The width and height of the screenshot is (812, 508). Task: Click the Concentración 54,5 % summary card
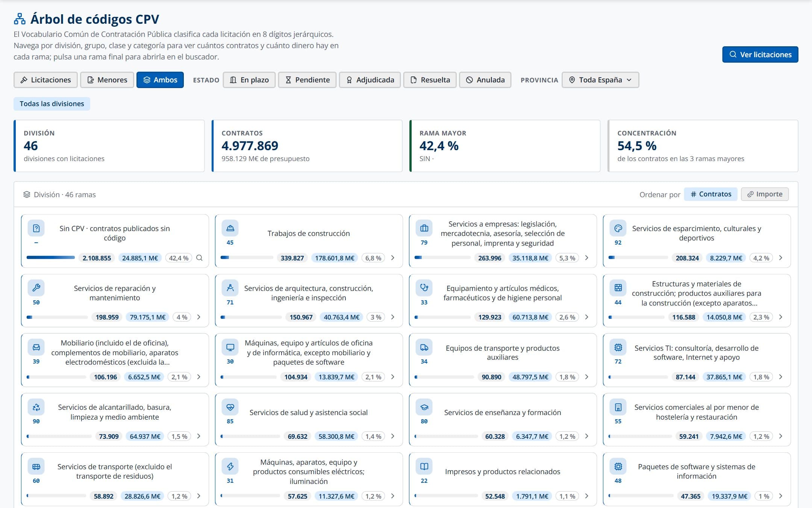[703, 146]
